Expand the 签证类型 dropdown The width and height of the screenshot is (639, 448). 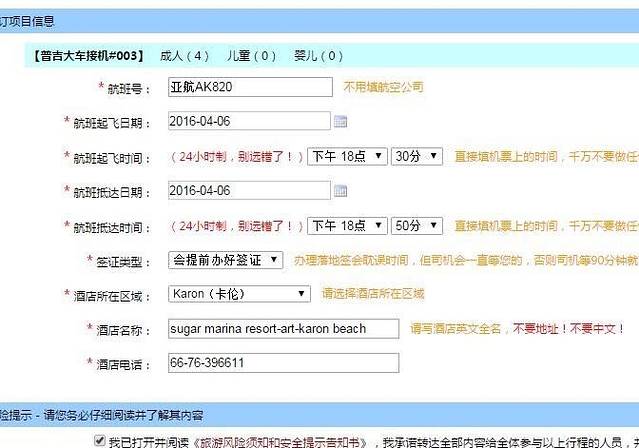point(225,260)
